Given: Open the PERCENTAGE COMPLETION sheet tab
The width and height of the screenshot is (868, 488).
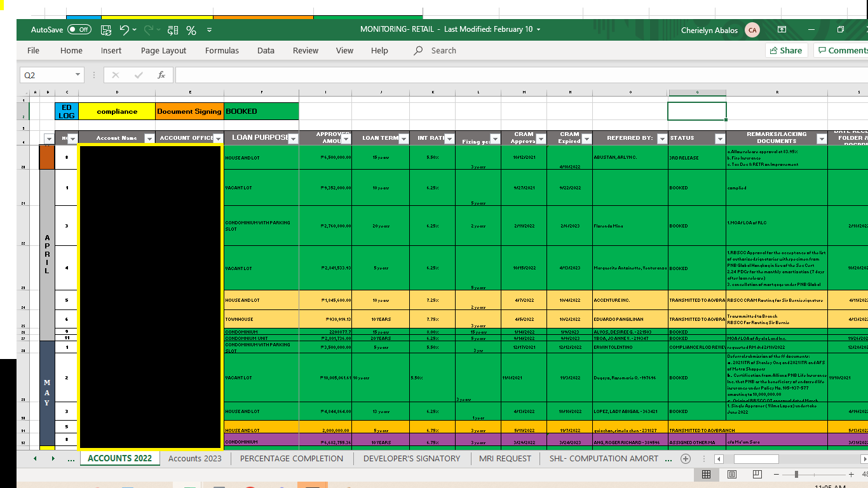Looking at the screenshot, I should click(292, 458).
